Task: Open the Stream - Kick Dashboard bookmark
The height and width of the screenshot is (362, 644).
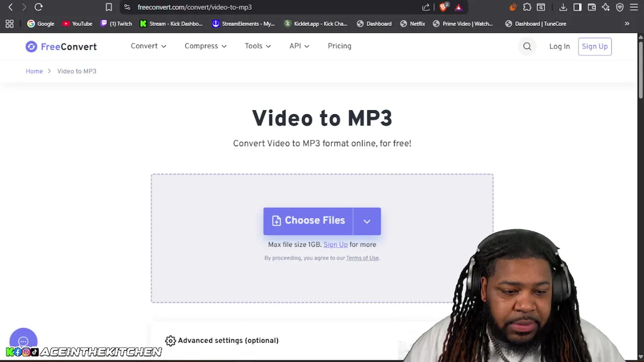Action: click(172, 24)
